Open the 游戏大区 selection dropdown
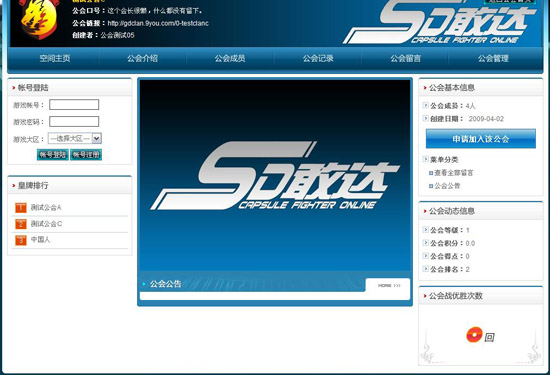The width and height of the screenshot is (550, 375). pyautogui.click(x=75, y=138)
